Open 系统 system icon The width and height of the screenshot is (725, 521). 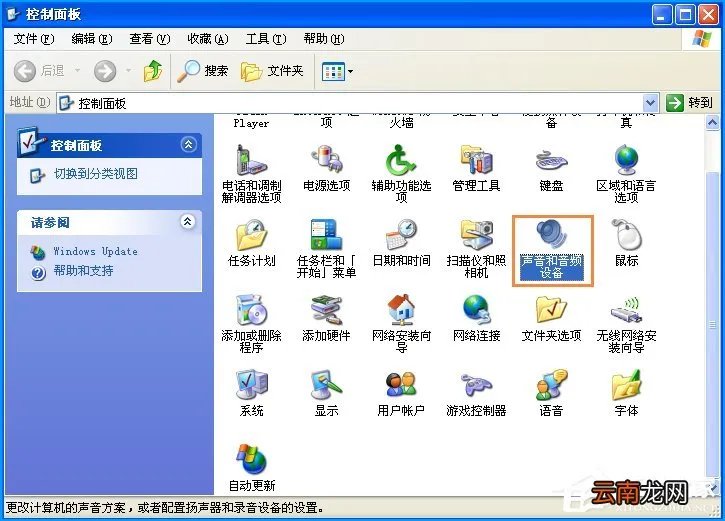(x=252, y=393)
